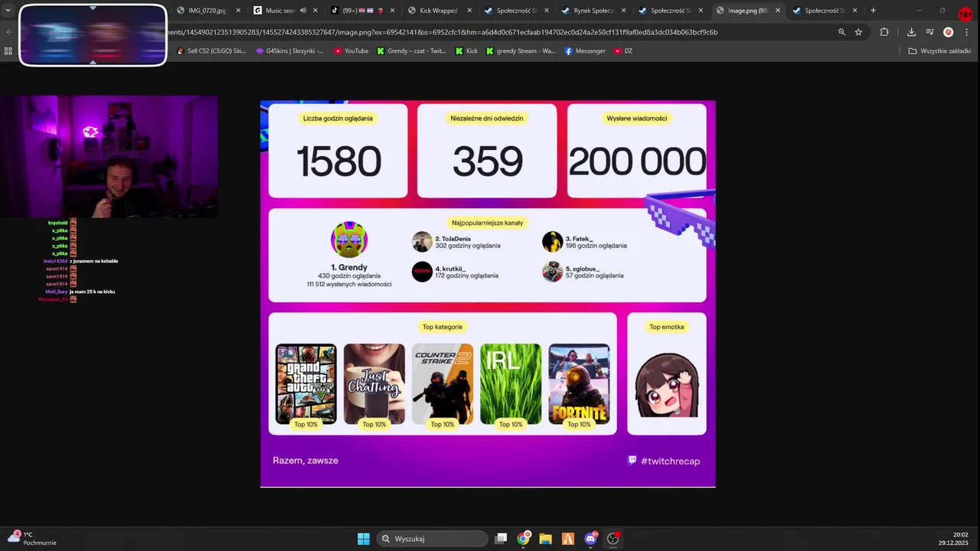
Task: Click the Fatek_ channel entry
Action: click(x=585, y=242)
